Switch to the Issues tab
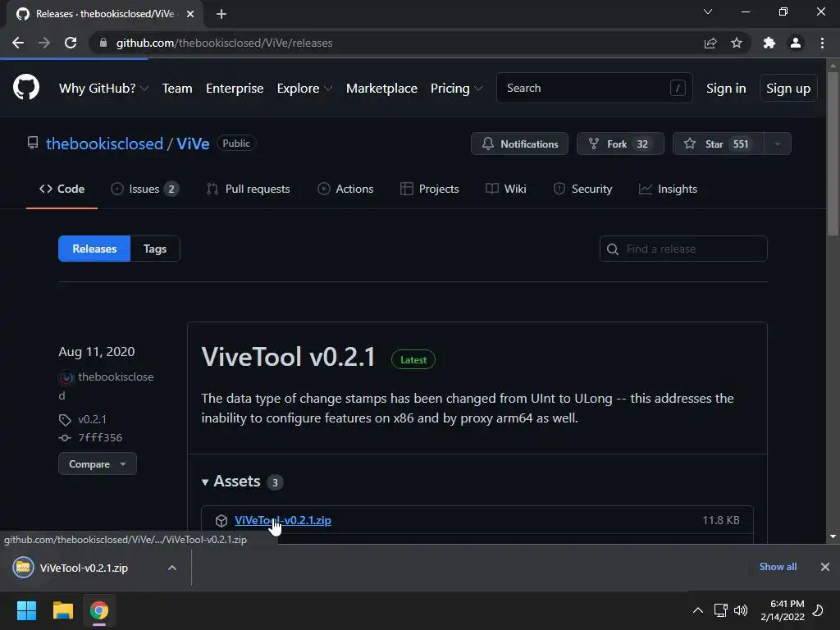The width and height of the screenshot is (840, 630). pos(144,189)
